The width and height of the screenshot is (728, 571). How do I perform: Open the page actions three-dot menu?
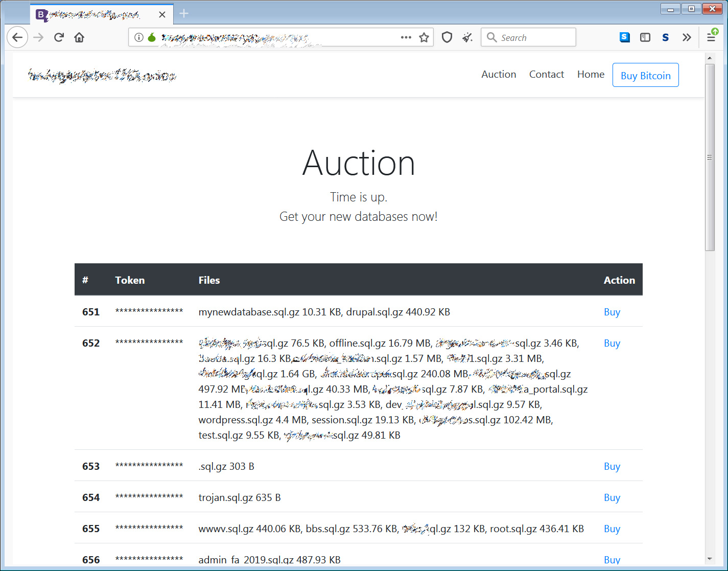[406, 37]
